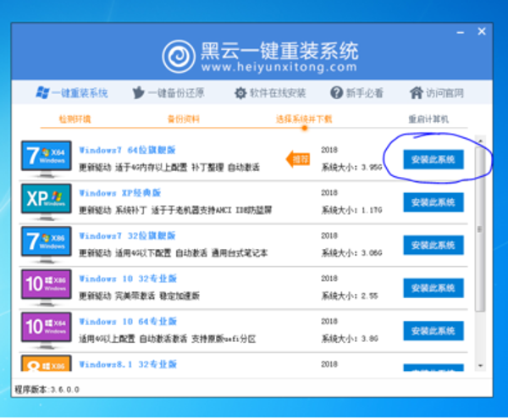Screen dimensions: 508x420
Task: Open the Windows 10 64专业版 title link
Action: (x=128, y=322)
